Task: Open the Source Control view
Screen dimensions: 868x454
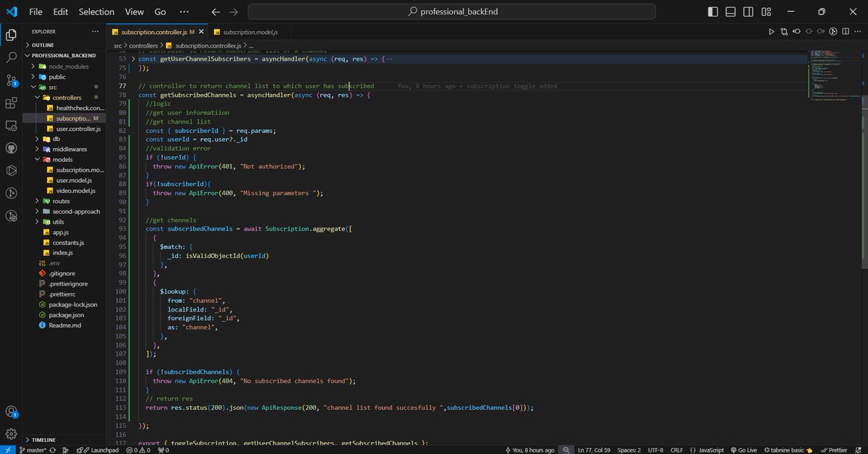Action: point(11,80)
